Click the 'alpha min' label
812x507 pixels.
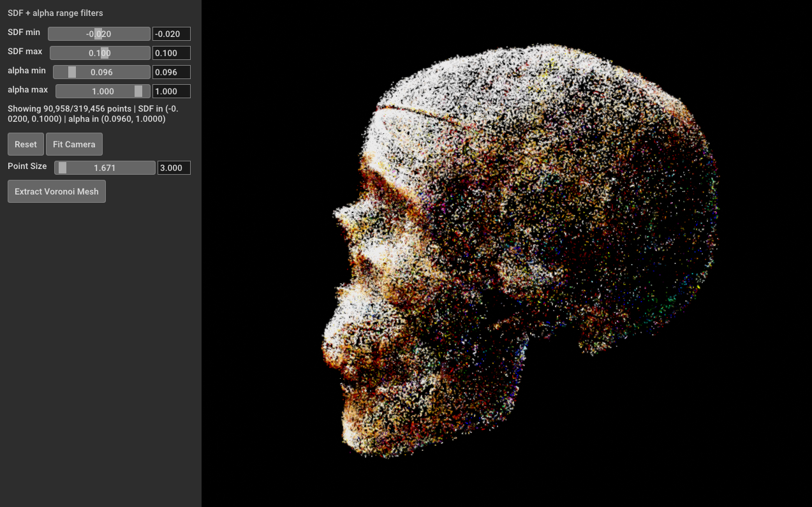tap(27, 70)
